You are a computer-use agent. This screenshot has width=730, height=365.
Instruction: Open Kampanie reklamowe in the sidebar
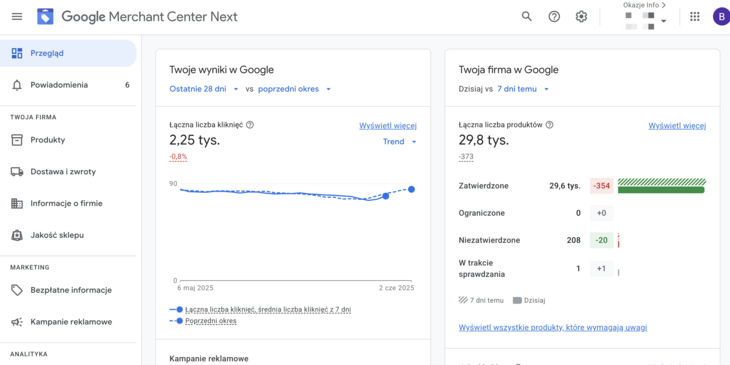[68, 322]
